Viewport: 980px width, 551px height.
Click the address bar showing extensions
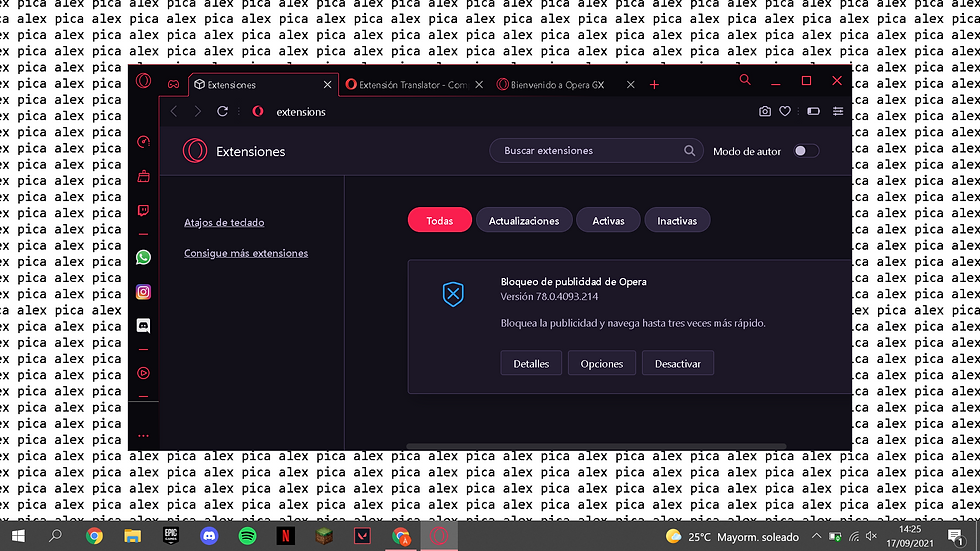pyautogui.click(x=500, y=111)
